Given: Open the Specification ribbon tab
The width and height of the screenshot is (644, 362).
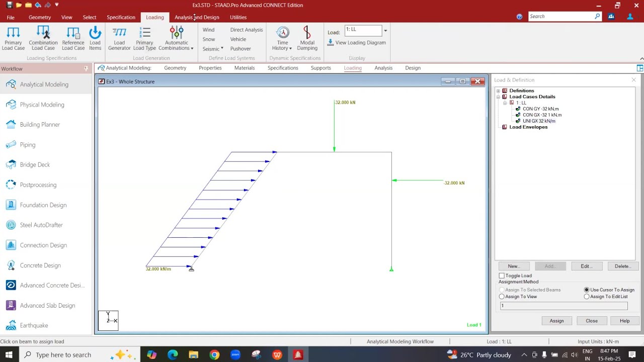Looking at the screenshot, I should coord(121,17).
